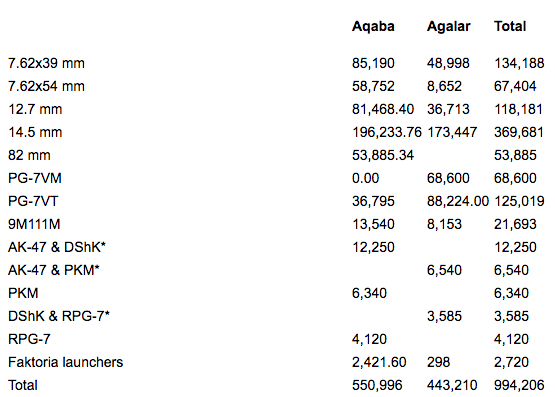Select the 7.62x39 mm row label
555x397 pixels.
point(46,64)
